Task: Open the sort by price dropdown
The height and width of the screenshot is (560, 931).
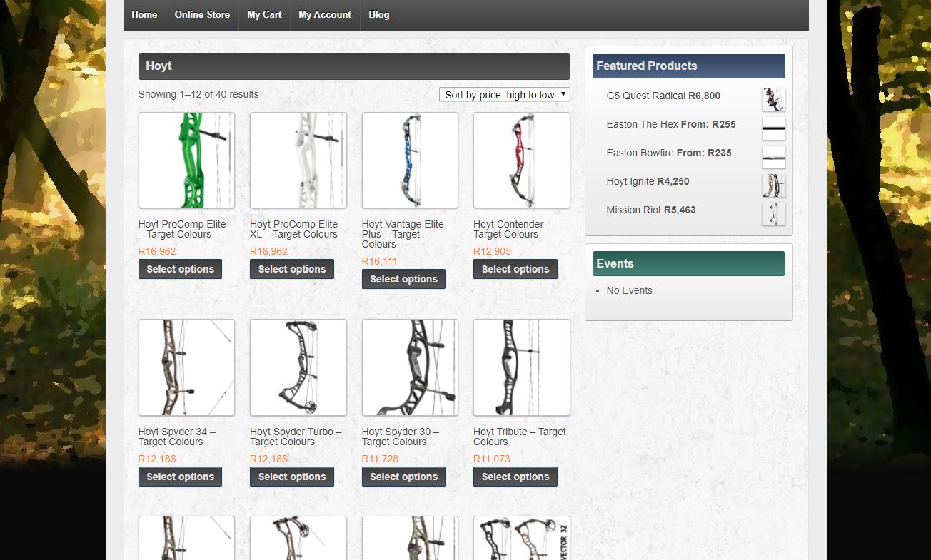Action: 504,95
